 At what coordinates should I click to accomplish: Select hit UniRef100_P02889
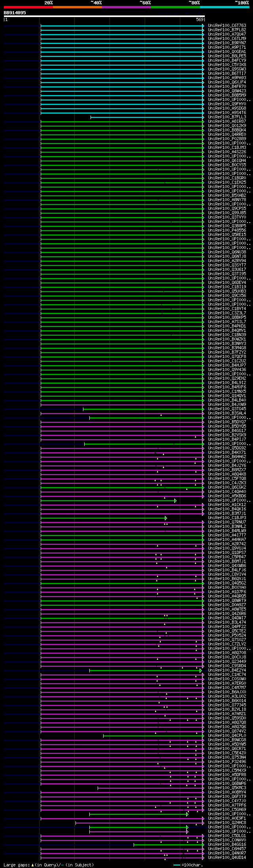click(x=227, y=139)
